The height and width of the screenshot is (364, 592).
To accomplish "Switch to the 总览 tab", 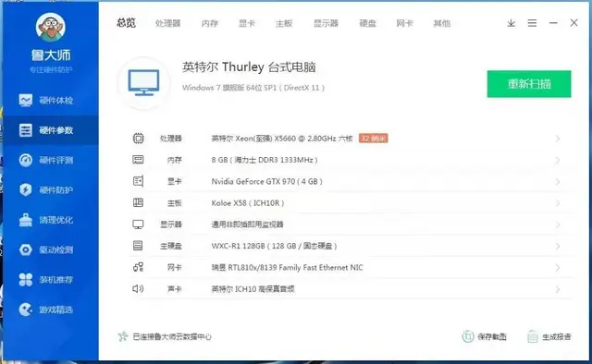I will point(126,23).
